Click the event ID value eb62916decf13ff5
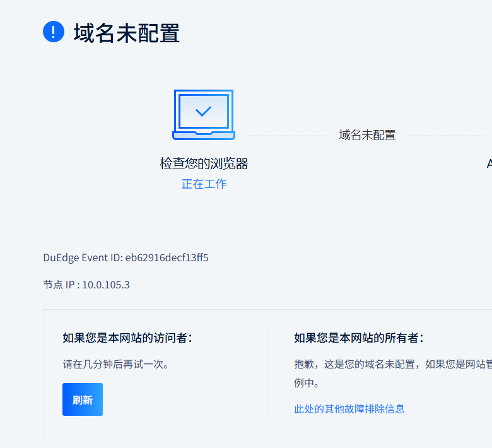Image resolution: width=492 pixels, height=448 pixels. 167,257
